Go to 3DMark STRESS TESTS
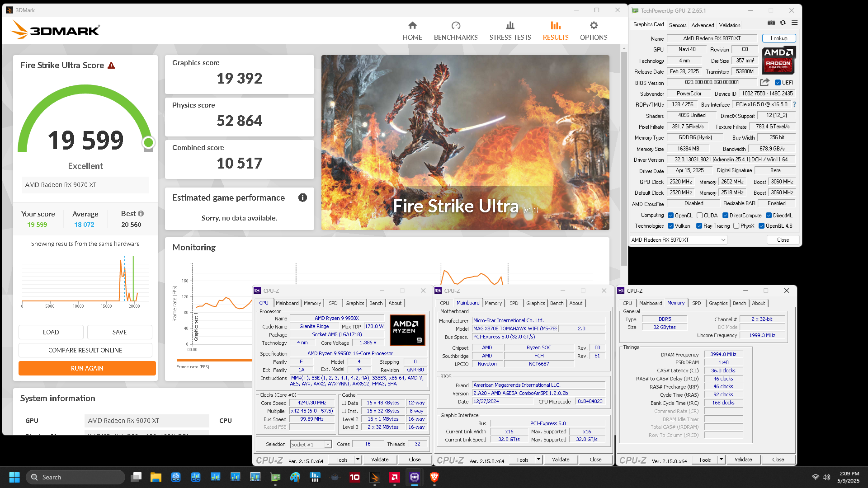The width and height of the screenshot is (868, 488). click(x=510, y=31)
